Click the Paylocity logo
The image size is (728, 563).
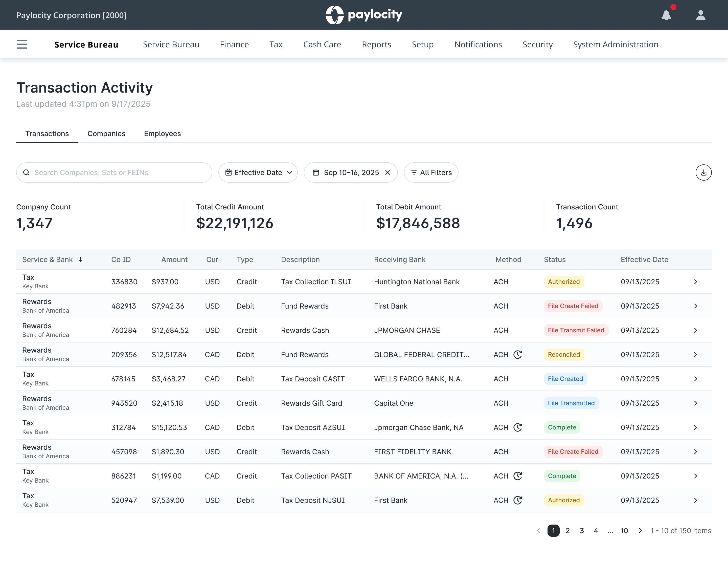tap(364, 15)
